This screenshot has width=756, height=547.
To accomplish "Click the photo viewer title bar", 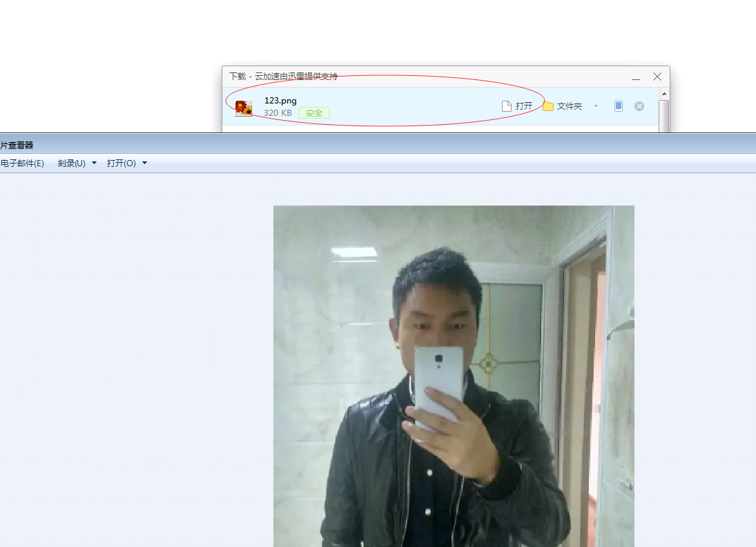I will click(378, 144).
